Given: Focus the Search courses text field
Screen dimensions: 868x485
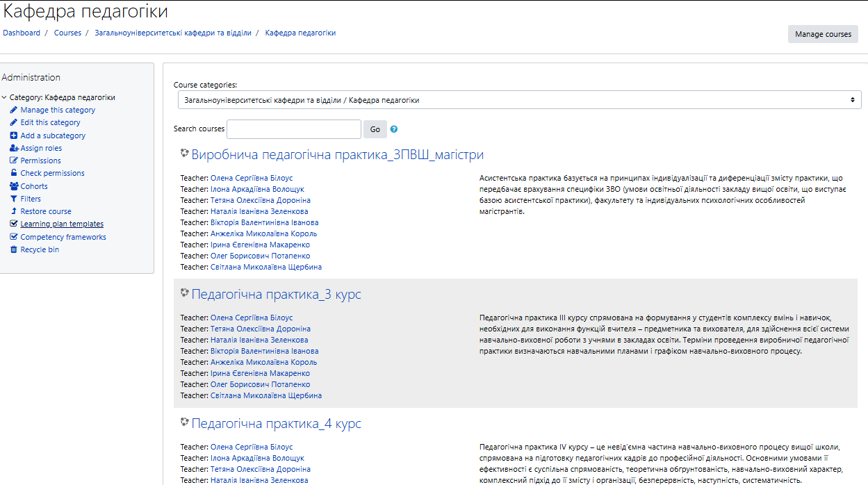Looking at the screenshot, I should (x=294, y=129).
